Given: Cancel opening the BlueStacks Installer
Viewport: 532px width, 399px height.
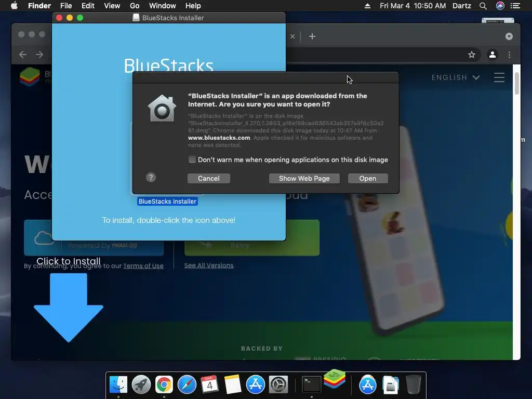Looking at the screenshot, I should tap(209, 179).
